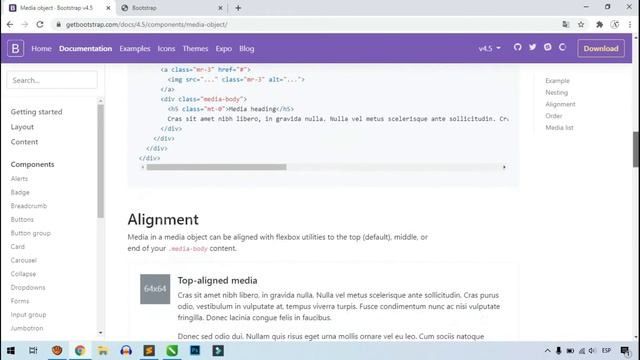Open Windows Start menu

[x=11, y=351]
